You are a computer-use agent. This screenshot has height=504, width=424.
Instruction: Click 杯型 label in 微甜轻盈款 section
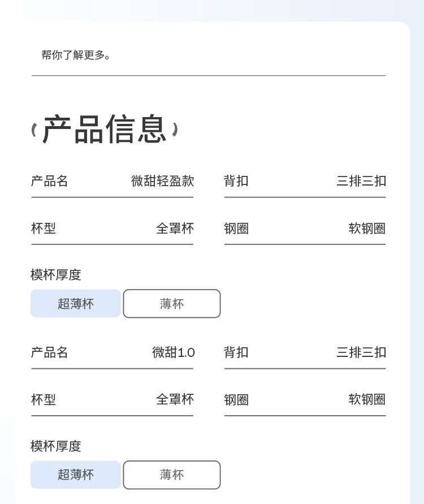44,229
